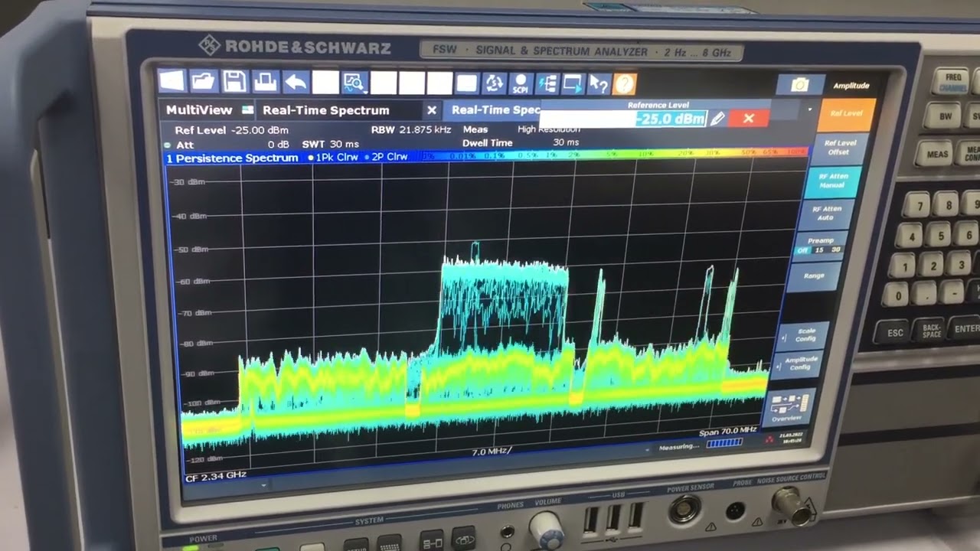Save settings with the floppy disk icon
980x551 pixels.
pos(234,81)
